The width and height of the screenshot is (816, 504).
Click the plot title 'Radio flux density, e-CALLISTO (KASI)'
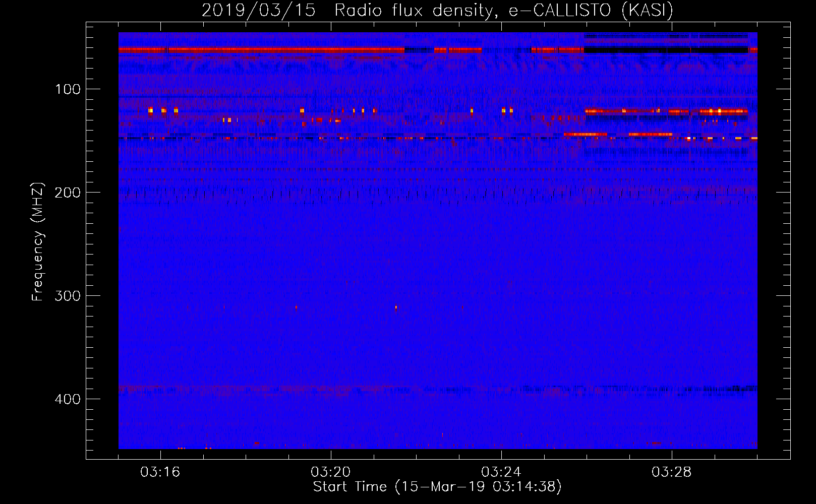tap(503, 11)
